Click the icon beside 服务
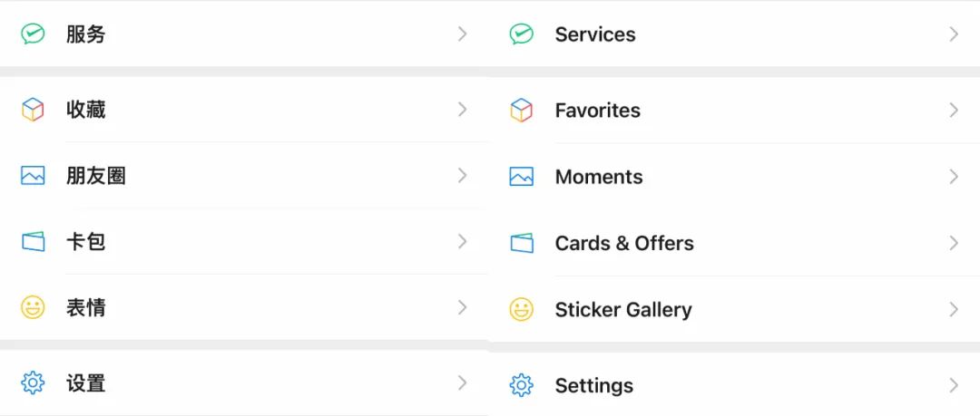Viewport: 980px width, 416px height. pyautogui.click(x=33, y=34)
